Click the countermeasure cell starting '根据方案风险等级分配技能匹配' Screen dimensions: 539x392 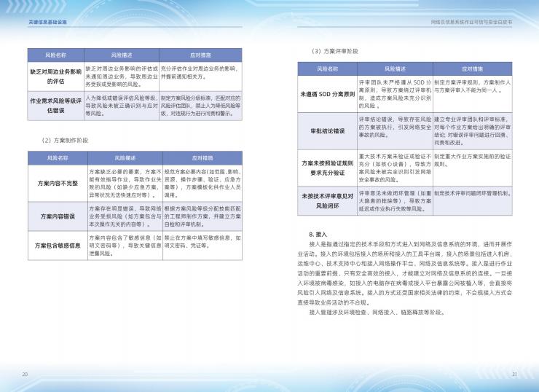pyautogui.click(x=202, y=216)
